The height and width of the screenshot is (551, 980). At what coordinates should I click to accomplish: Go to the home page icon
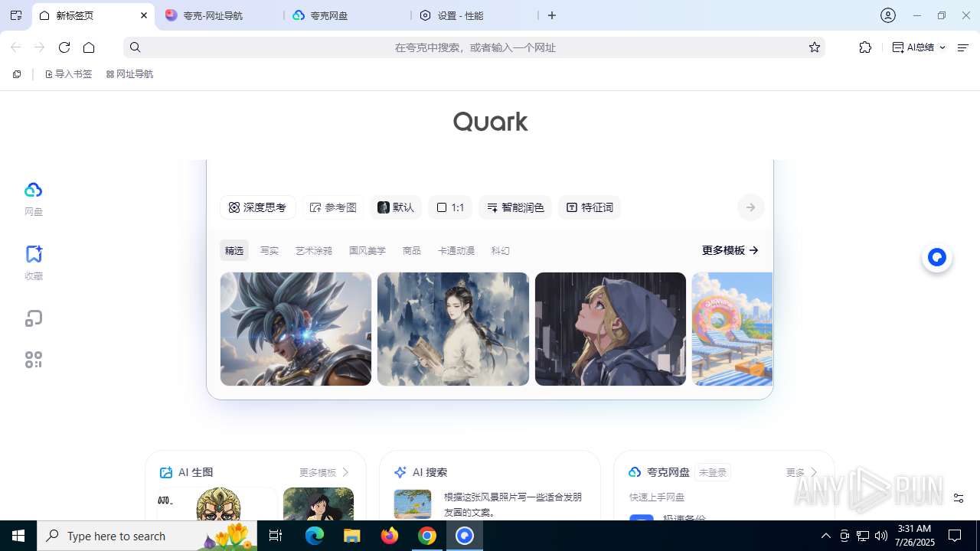[x=89, y=47]
